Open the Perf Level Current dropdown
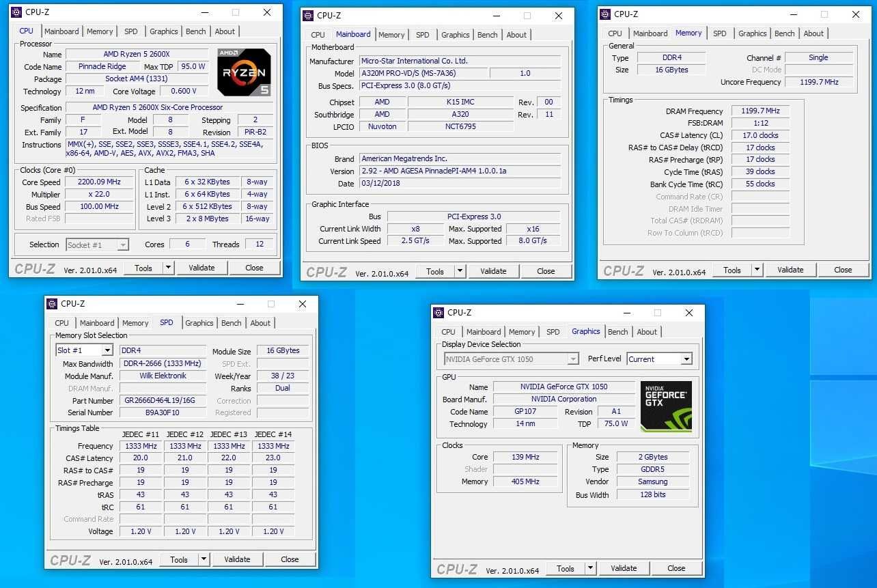 [x=686, y=359]
